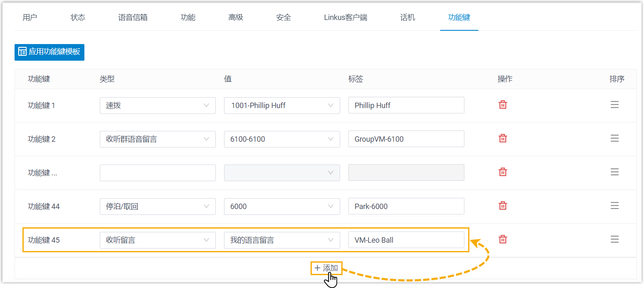This screenshot has height=288, width=644.
Task: Expand the 停泊/取回 type dropdown
Action: 158,207
